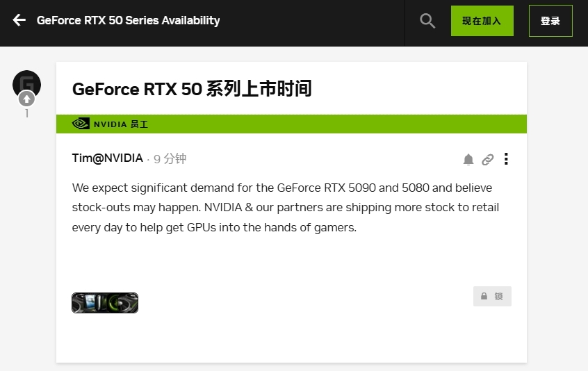Click the back arrow in the header
Image resolution: width=588 pixels, height=371 pixels.
pyautogui.click(x=19, y=20)
